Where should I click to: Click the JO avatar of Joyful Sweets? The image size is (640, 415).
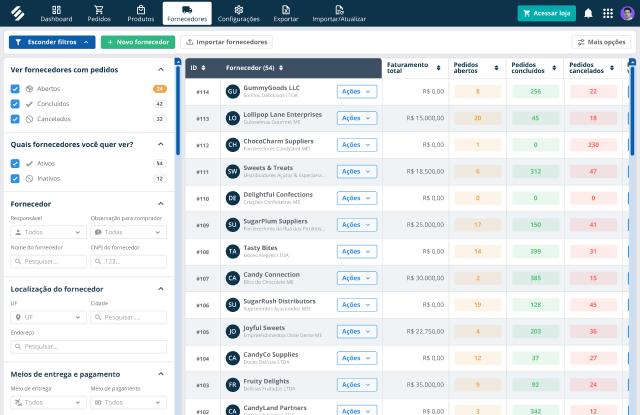coord(232,331)
